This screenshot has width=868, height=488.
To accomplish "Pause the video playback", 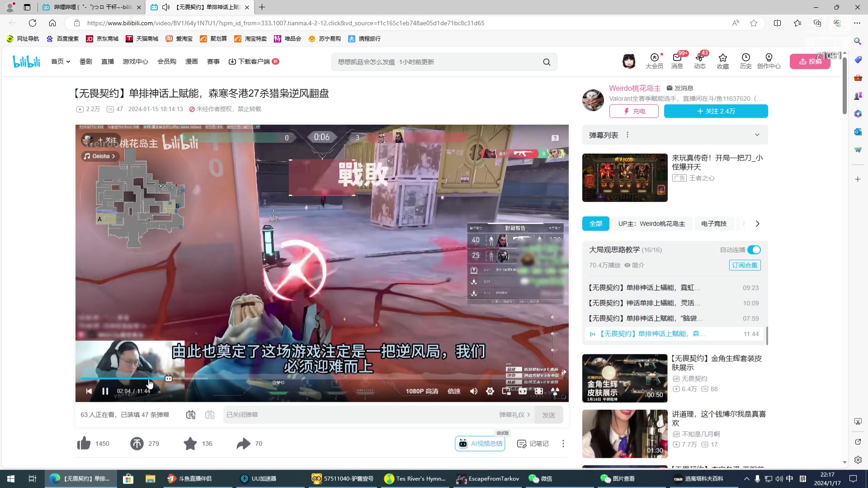I will point(105,391).
